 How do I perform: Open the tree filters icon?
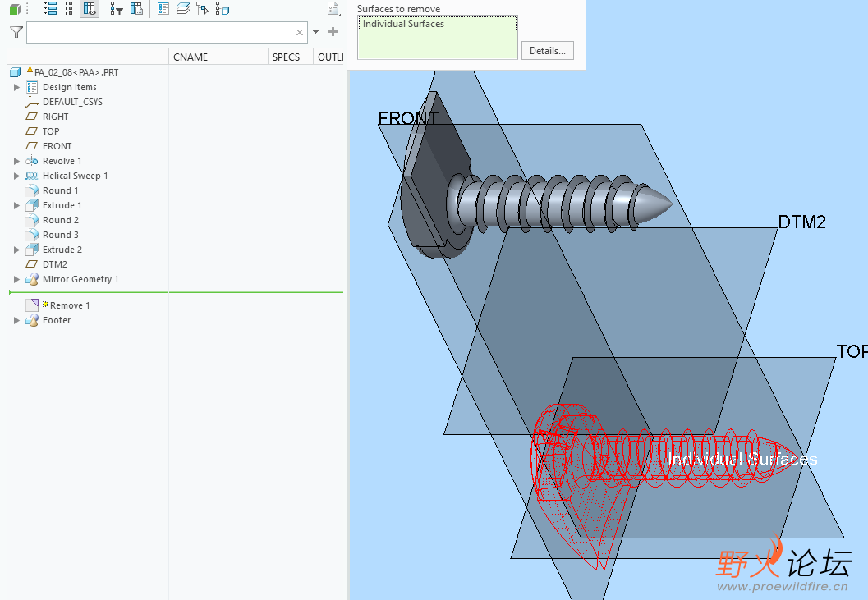click(117, 8)
